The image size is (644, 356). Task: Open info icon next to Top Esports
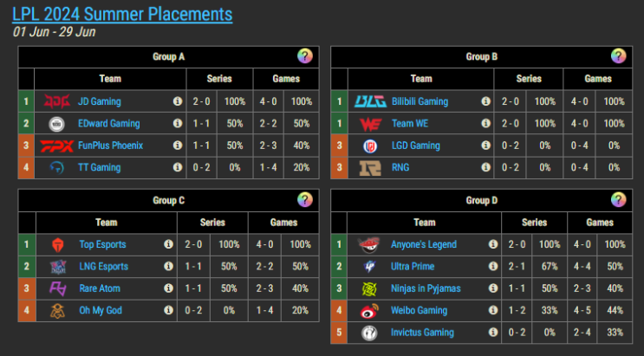[168, 244]
